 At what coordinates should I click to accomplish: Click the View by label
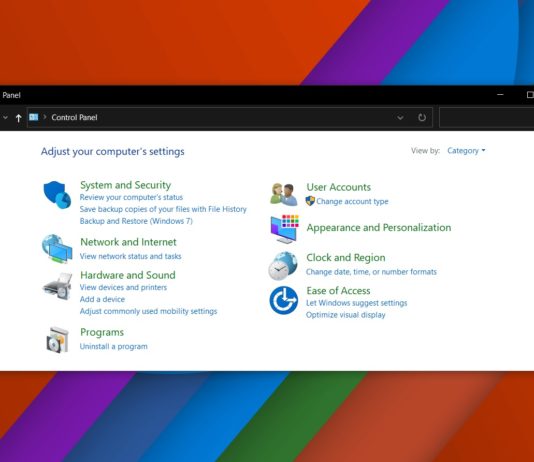click(x=425, y=150)
